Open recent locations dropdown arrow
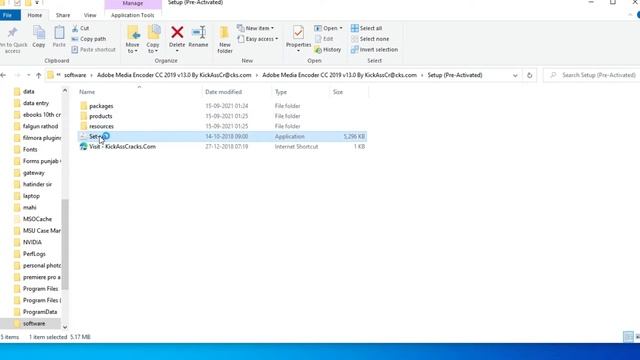Image resolution: width=640 pixels, height=360 pixels. [28, 75]
